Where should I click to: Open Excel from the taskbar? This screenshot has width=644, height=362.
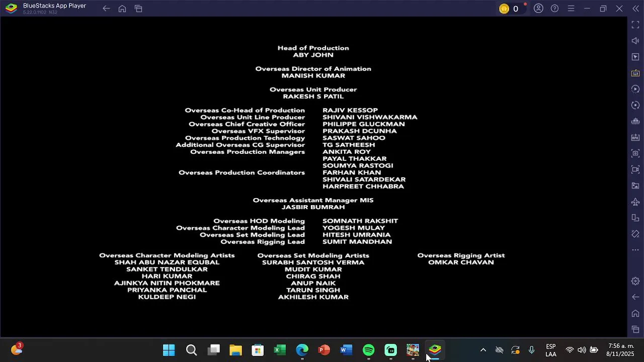coord(280,350)
